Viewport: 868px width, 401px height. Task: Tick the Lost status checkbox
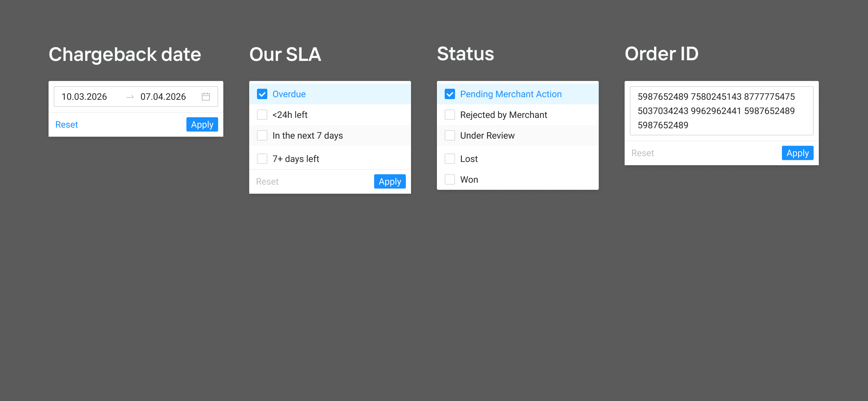pyautogui.click(x=450, y=159)
